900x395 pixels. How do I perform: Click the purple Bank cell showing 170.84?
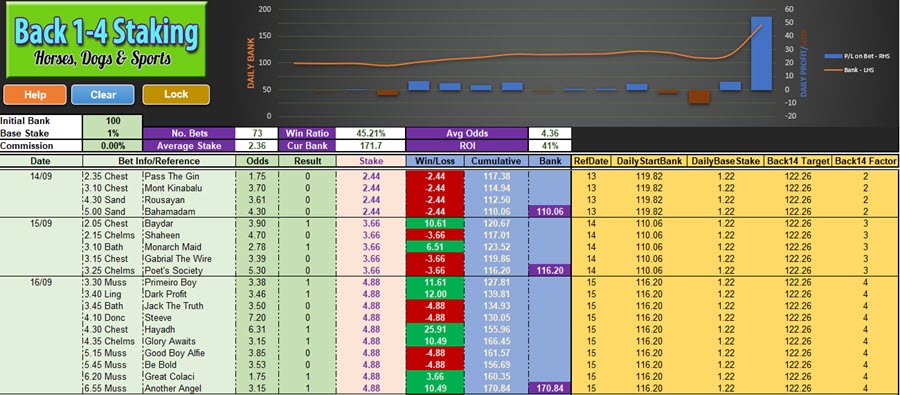click(550, 389)
